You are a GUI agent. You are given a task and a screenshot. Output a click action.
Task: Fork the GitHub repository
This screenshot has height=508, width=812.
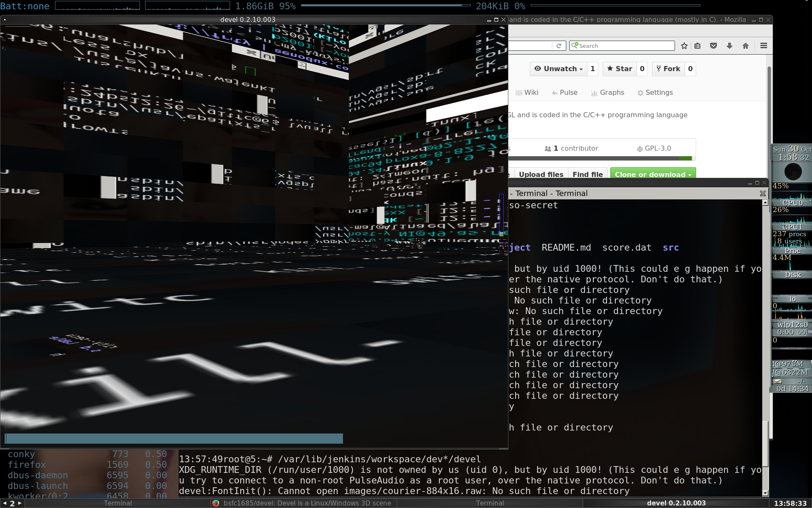pos(668,69)
